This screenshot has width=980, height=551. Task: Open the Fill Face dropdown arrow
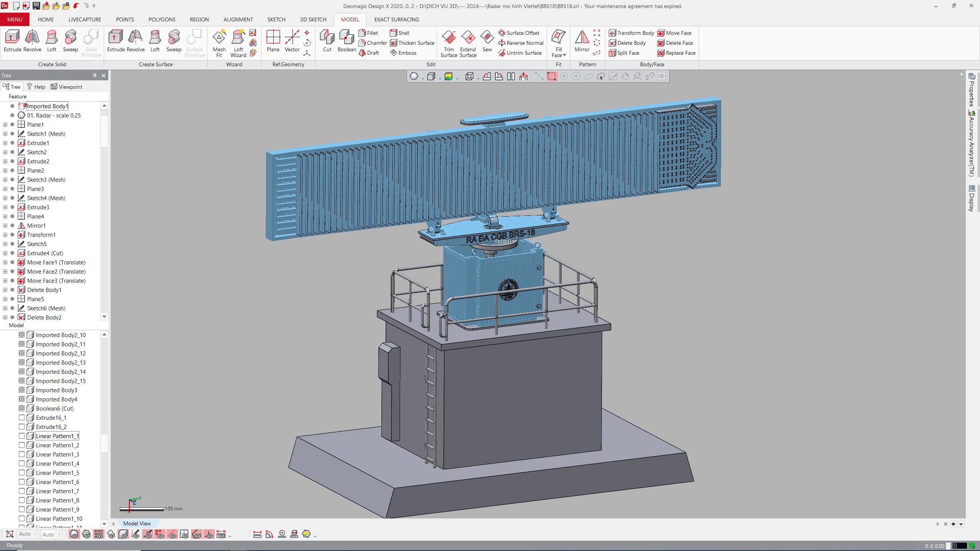tap(565, 55)
